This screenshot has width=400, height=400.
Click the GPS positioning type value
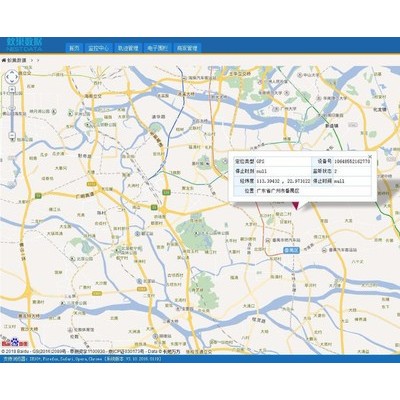(x=260, y=161)
